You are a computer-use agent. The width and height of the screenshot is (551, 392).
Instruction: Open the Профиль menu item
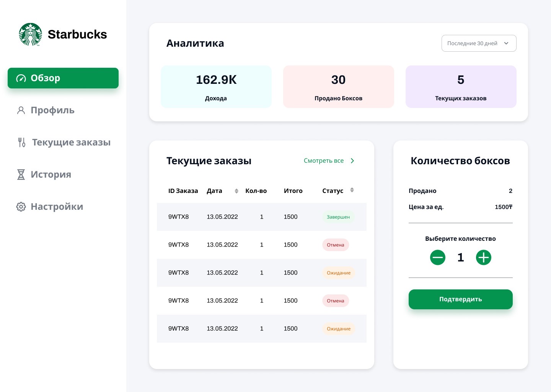52,110
